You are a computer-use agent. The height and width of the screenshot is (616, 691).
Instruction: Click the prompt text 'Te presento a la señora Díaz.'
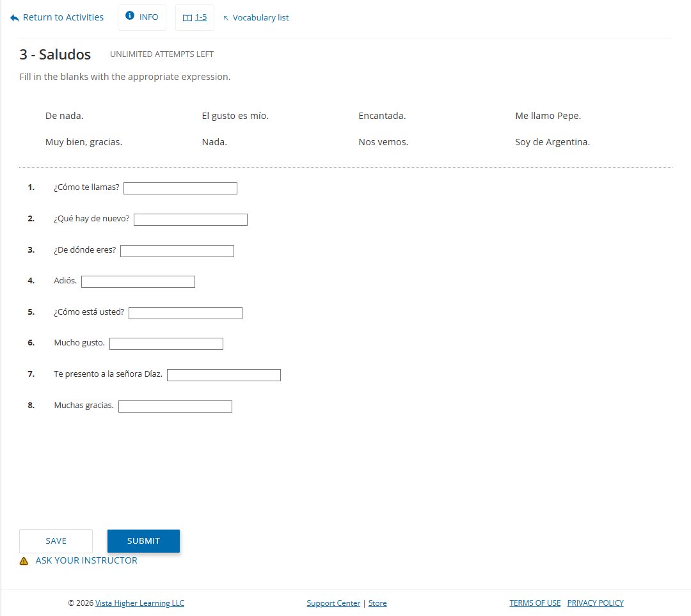[108, 374]
